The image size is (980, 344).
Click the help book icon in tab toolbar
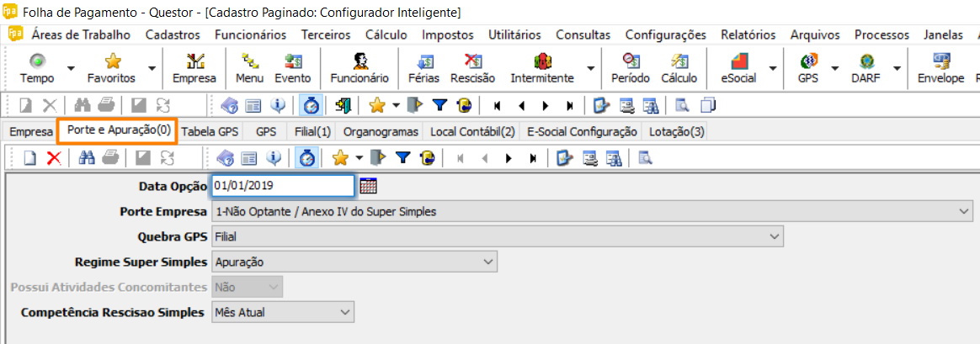(x=225, y=158)
